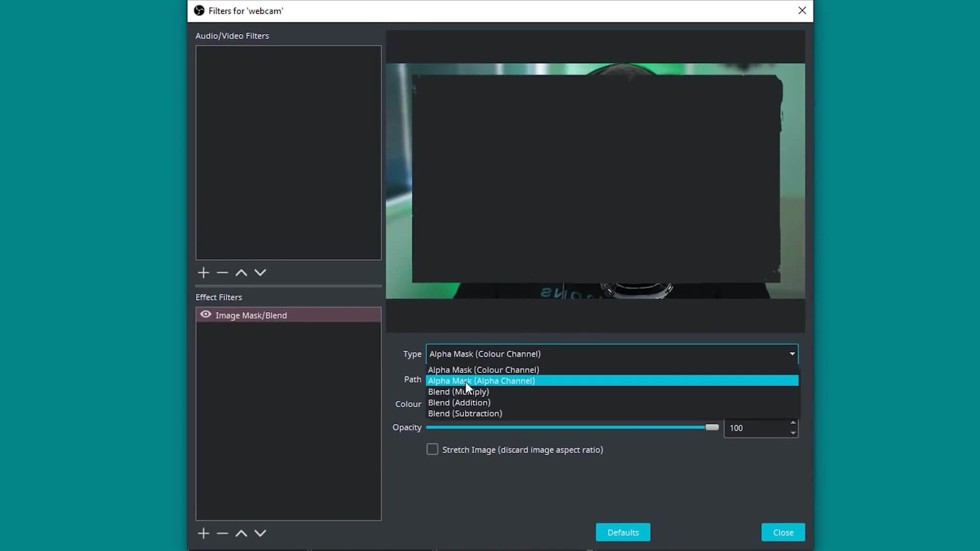
Task: Remove selected Audio/Video filter with minus icon
Action: click(222, 272)
